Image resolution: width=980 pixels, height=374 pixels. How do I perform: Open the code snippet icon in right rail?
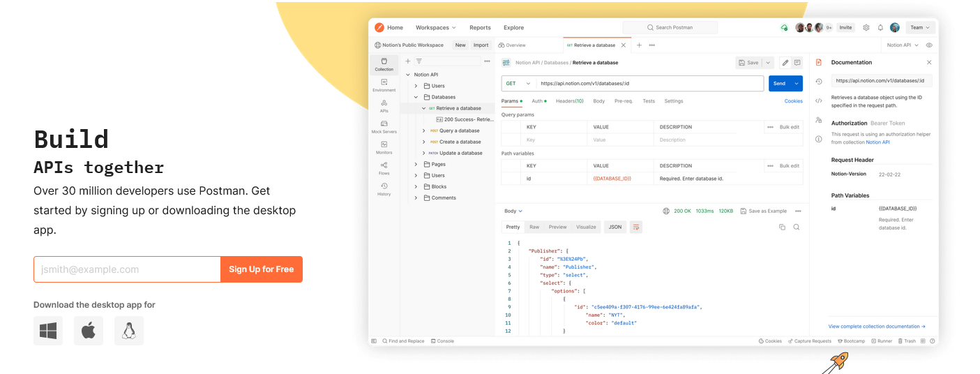[819, 100]
